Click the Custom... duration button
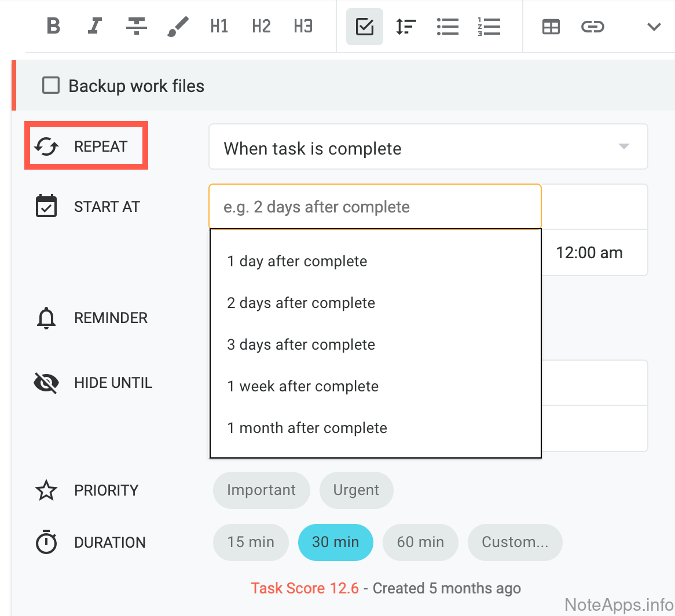This screenshot has width=675, height=616. (x=515, y=542)
